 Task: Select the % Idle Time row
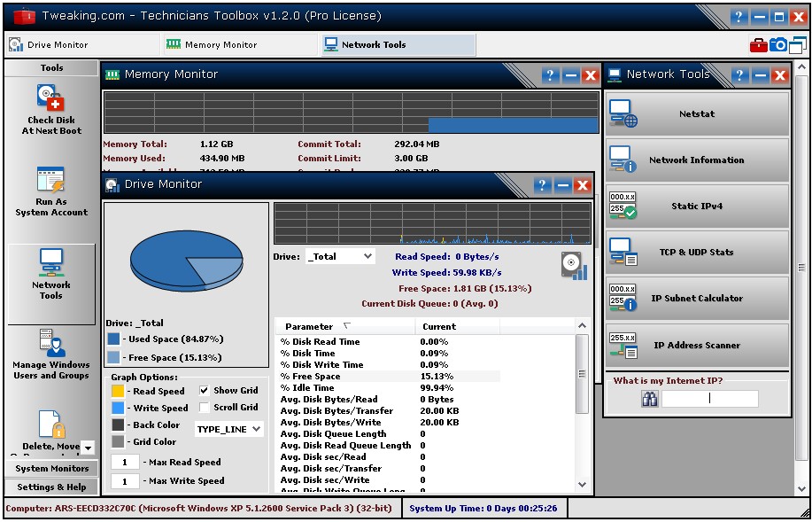pyautogui.click(x=389, y=388)
